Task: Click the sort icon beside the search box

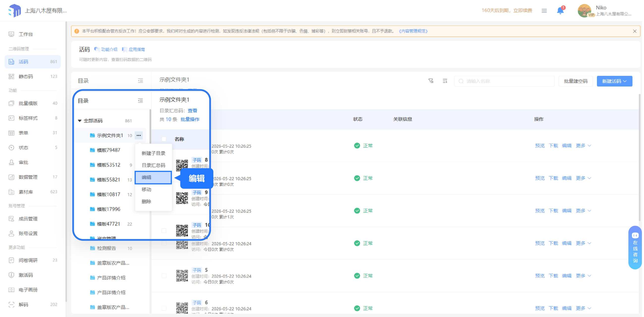Action: coord(445,81)
